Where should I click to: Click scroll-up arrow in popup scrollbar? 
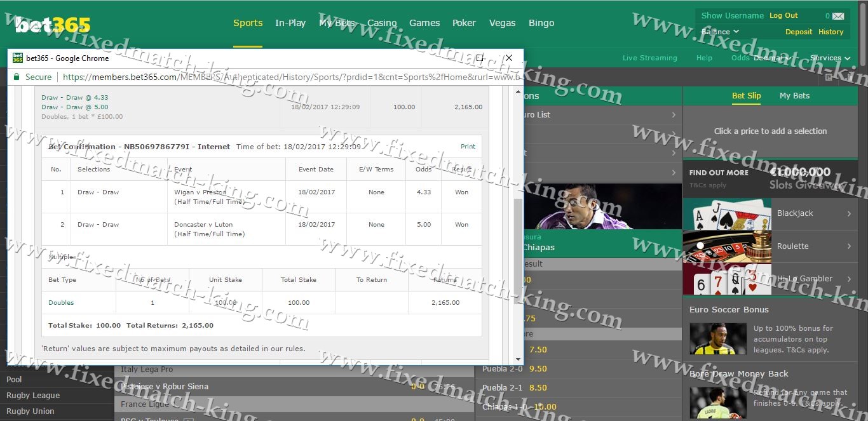pos(518,92)
